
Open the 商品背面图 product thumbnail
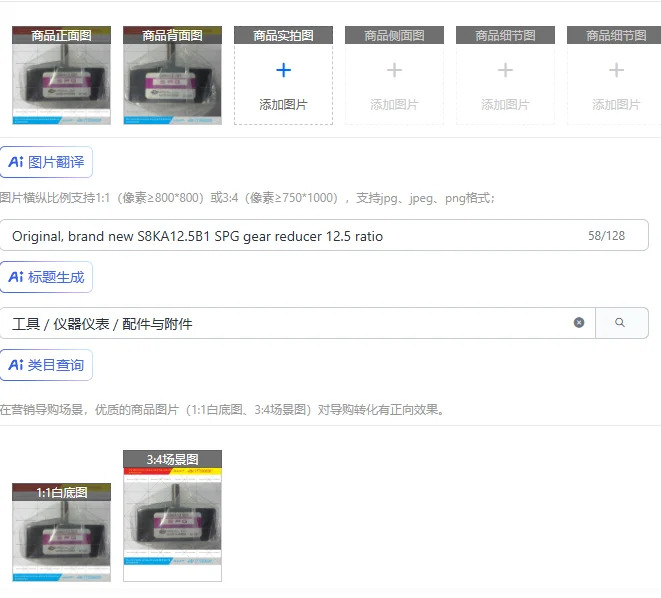[172, 75]
